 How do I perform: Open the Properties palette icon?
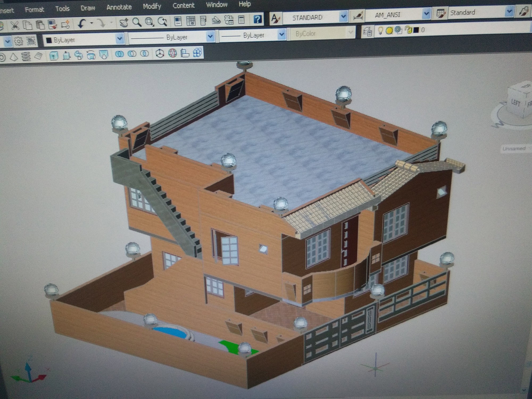[178, 21]
